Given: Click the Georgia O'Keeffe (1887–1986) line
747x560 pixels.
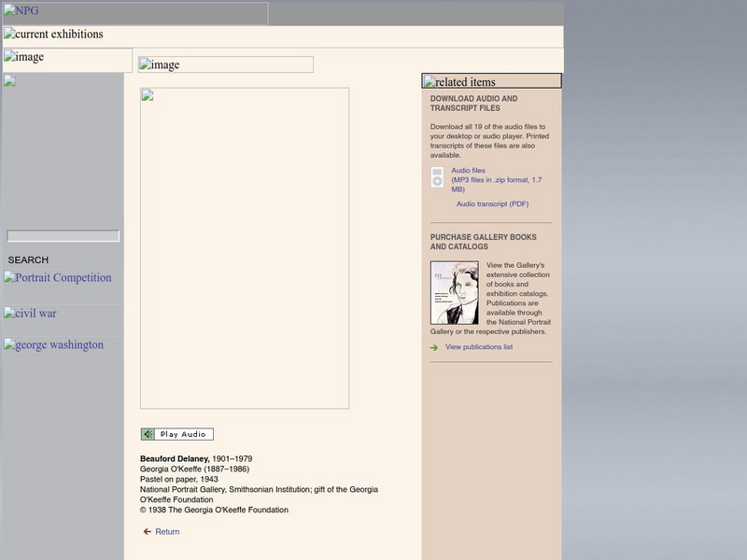Looking at the screenshot, I should pos(194,469).
